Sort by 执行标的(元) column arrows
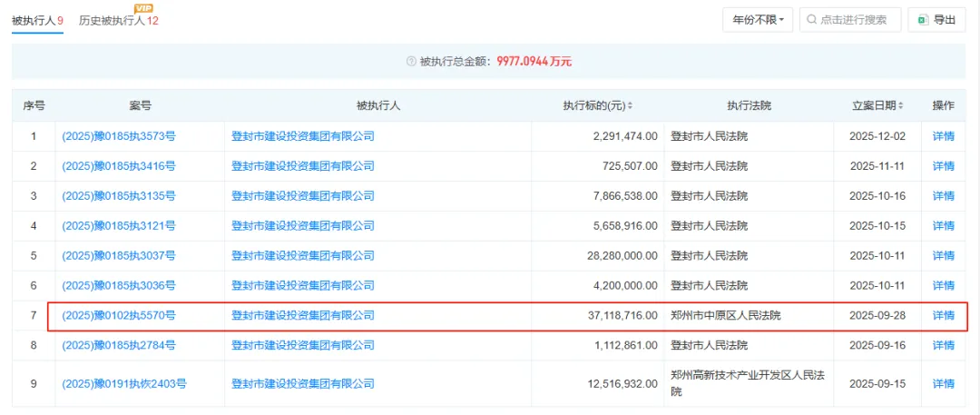The image size is (980, 415). pos(630,105)
